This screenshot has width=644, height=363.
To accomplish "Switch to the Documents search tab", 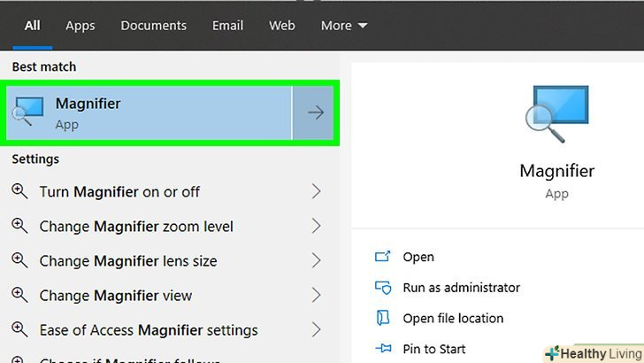I will 154,26.
